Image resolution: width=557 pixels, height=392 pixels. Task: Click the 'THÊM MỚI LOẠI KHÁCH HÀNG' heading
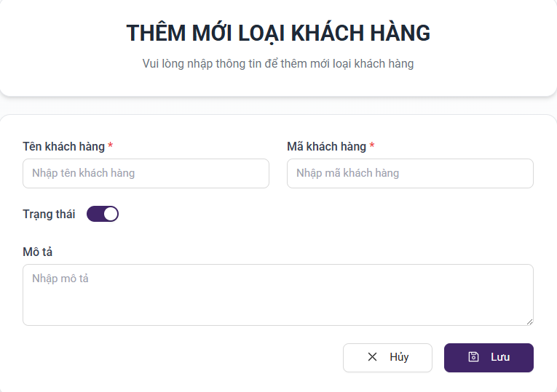[x=278, y=33]
